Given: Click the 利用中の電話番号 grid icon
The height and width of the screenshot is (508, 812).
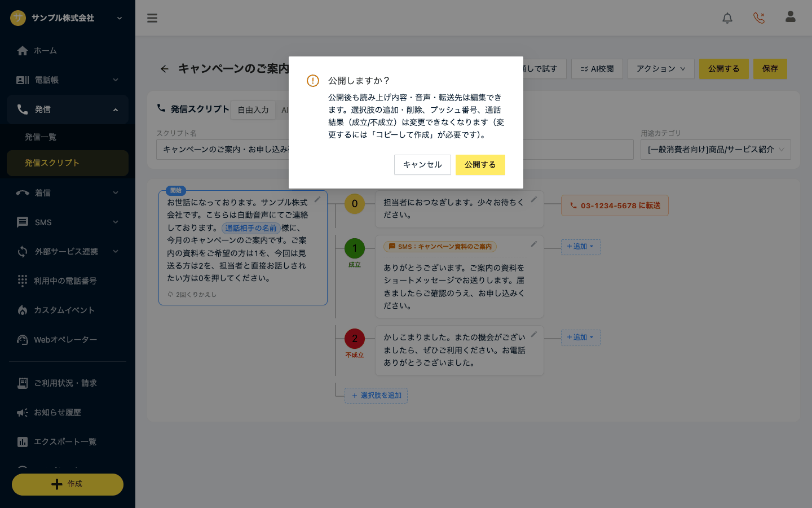Looking at the screenshot, I should tap(23, 281).
